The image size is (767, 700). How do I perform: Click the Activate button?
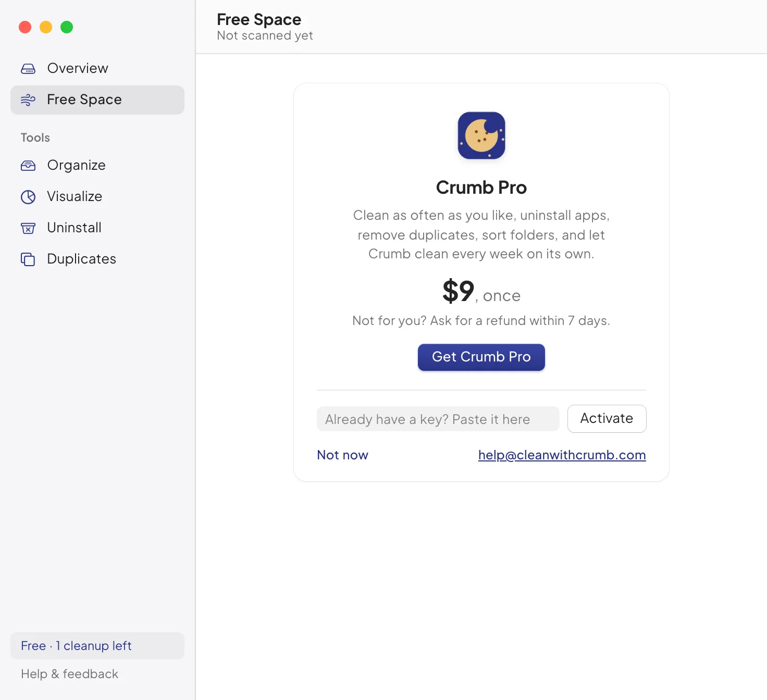pyautogui.click(x=607, y=418)
